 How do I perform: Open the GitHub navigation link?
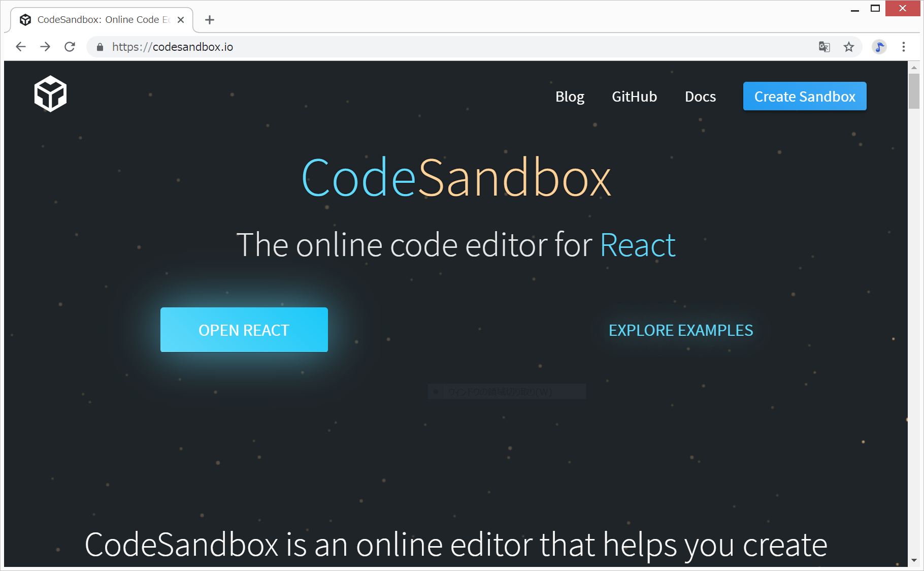coord(634,97)
